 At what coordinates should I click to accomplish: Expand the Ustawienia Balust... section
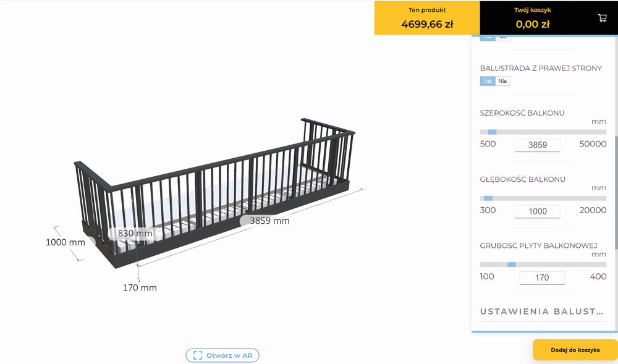[x=542, y=311]
